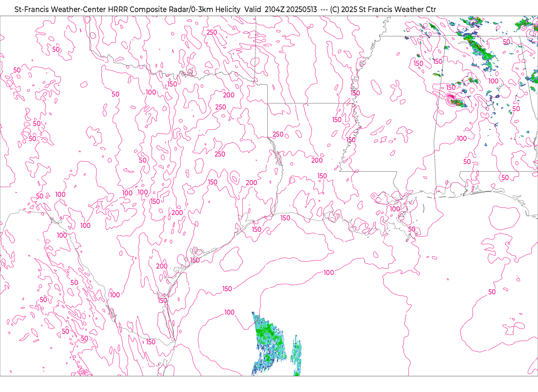Click the large green-blue radar echo at the map's bottom
The height and width of the screenshot is (392, 538).
point(269,344)
